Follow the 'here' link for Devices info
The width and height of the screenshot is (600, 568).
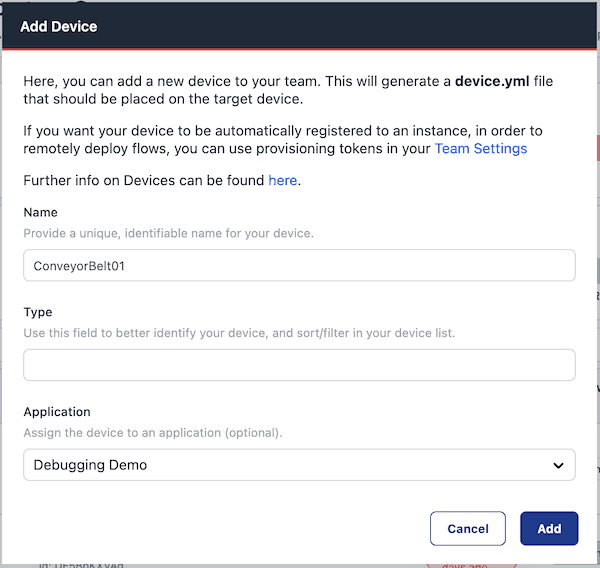(283, 181)
